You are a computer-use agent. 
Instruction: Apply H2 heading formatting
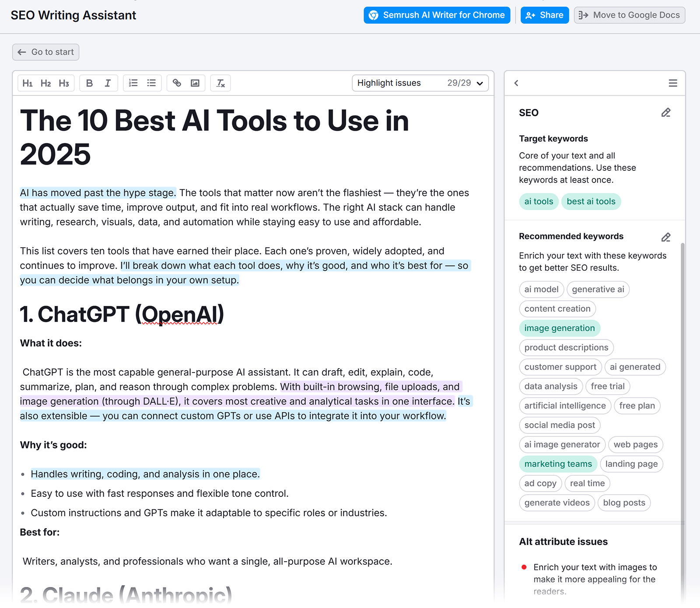45,83
